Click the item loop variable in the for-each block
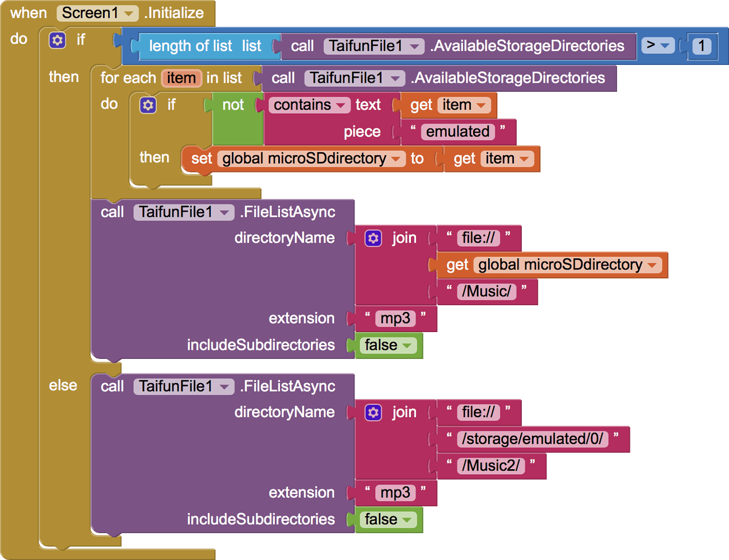729x560 pixels. coord(181,78)
